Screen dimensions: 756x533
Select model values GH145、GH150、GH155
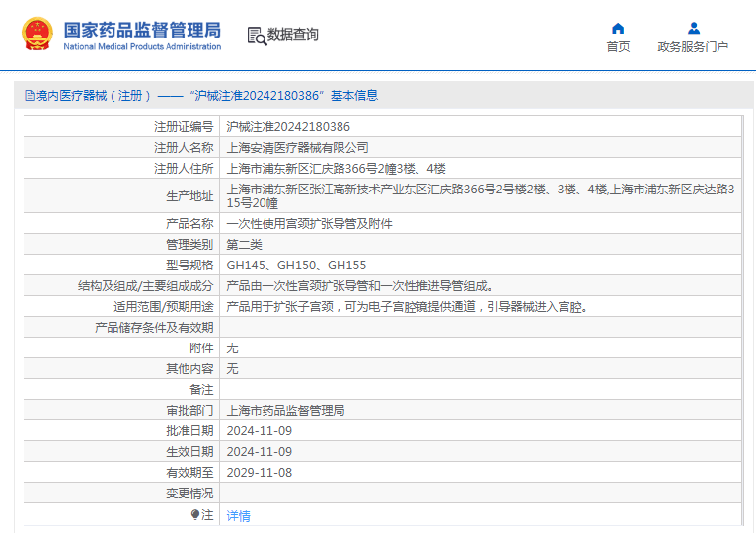pos(296,266)
